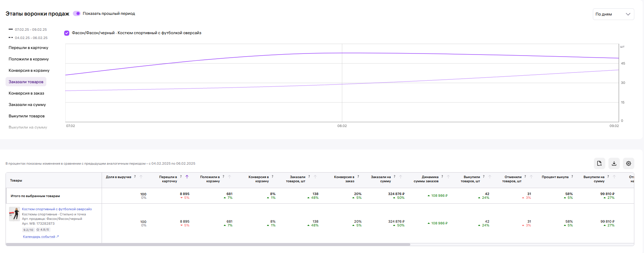
Task: Open Костюм спортивный с футболкой оверсайз link
Action: pyautogui.click(x=57, y=209)
